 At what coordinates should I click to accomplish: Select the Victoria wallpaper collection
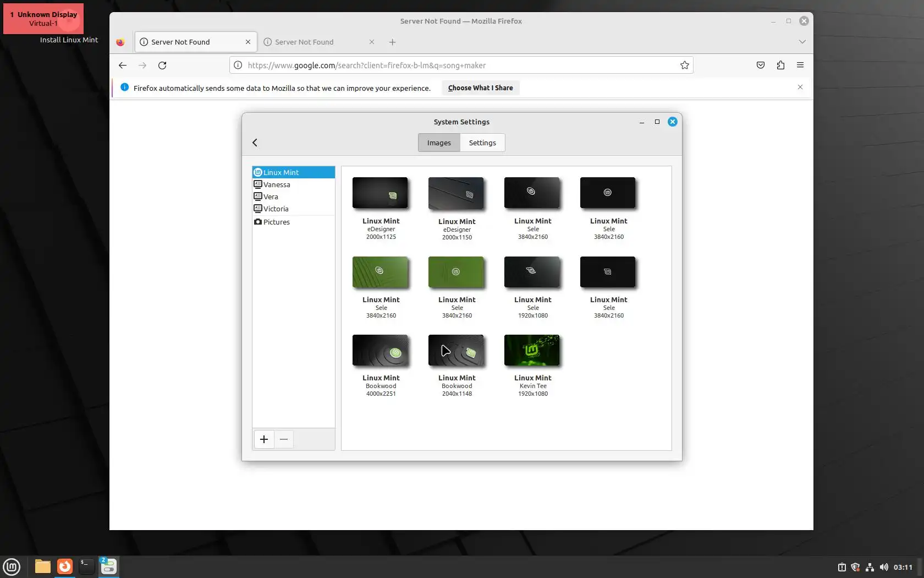(x=294, y=209)
